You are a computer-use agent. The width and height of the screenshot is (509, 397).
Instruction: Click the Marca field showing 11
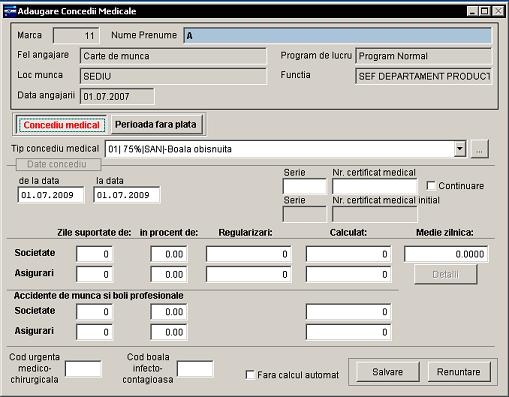[76, 36]
